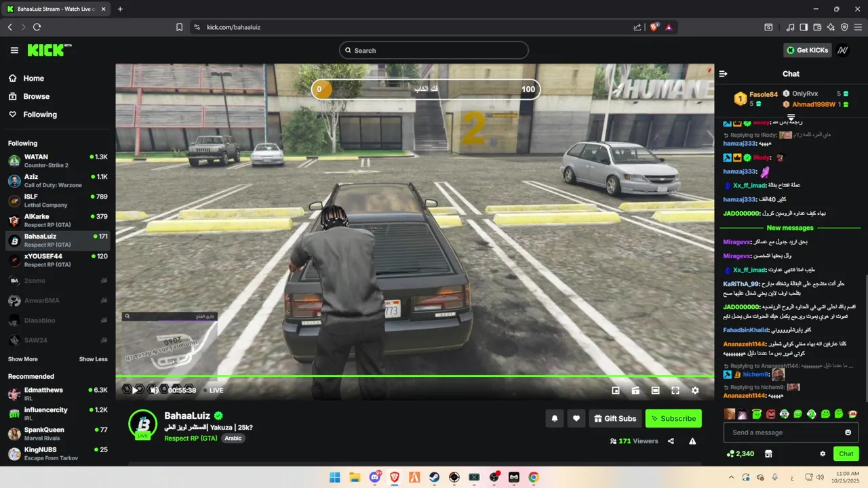Click the KICK logo

click(49, 50)
